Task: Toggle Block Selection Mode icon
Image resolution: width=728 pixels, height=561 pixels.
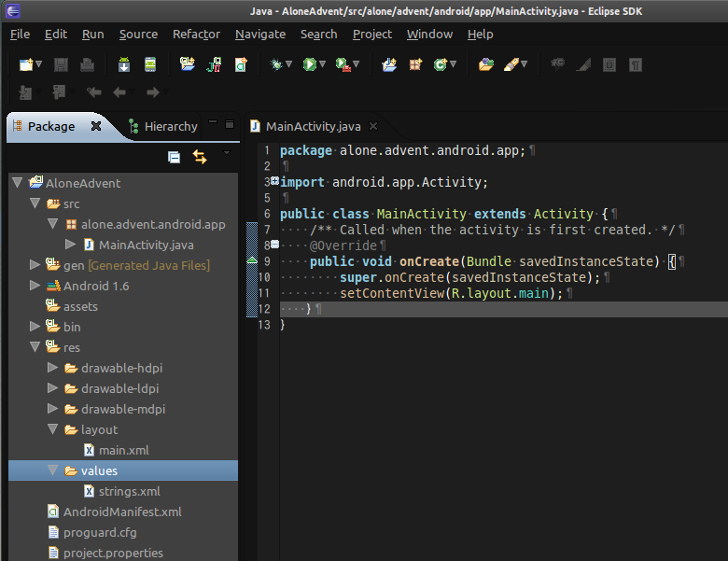Action: [x=609, y=64]
